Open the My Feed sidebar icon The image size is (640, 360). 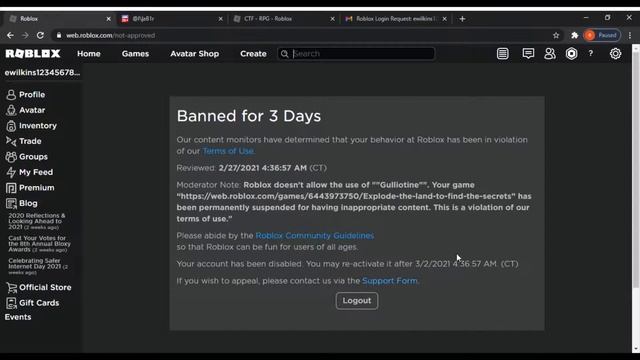pyautogui.click(x=11, y=172)
